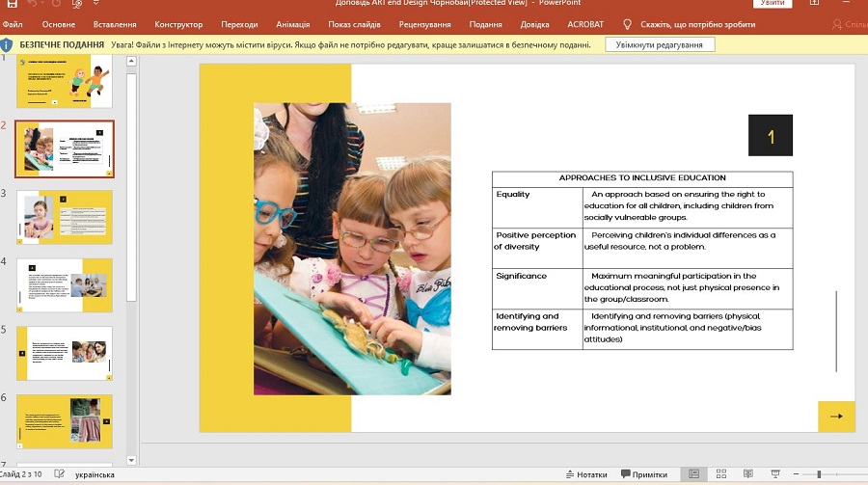Select slide 5 thumbnail
The height and width of the screenshot is (485, 868).
tap(65, 353)
